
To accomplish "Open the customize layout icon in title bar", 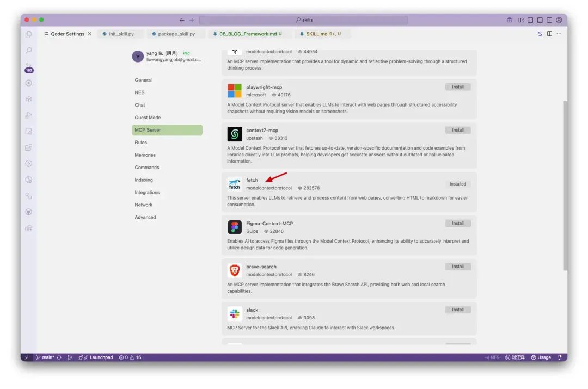I will point(521,20).
